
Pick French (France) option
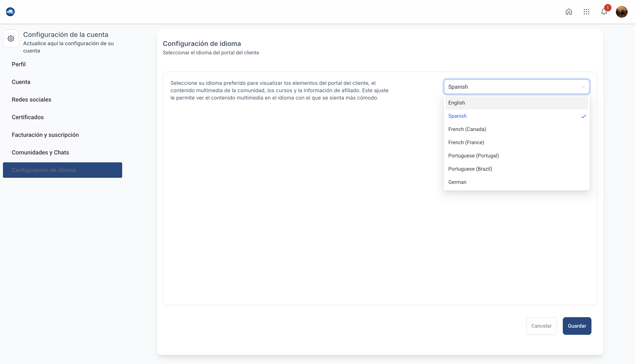(x=466, y=143)
